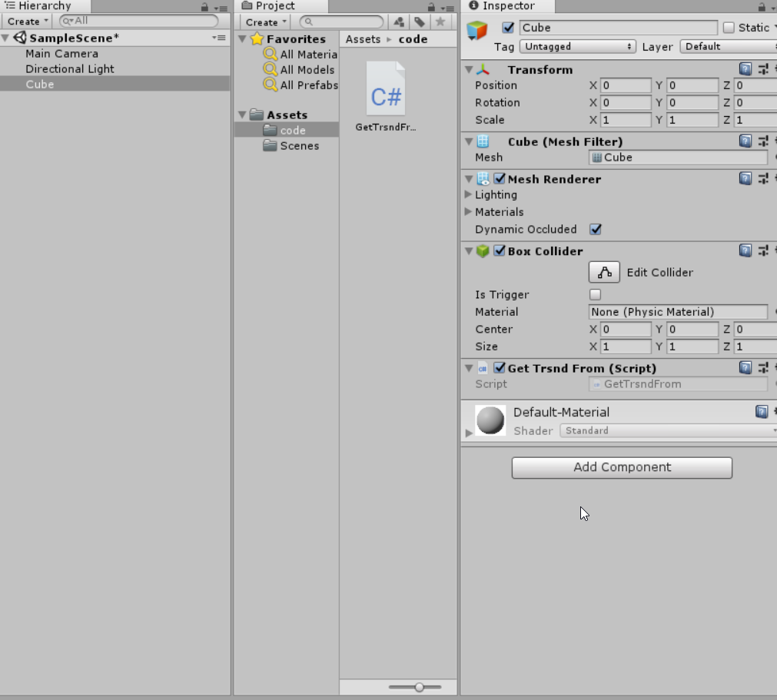Click the Hierarchy search field
This screenshot has width=777, height=700.
tap(139, 21)
